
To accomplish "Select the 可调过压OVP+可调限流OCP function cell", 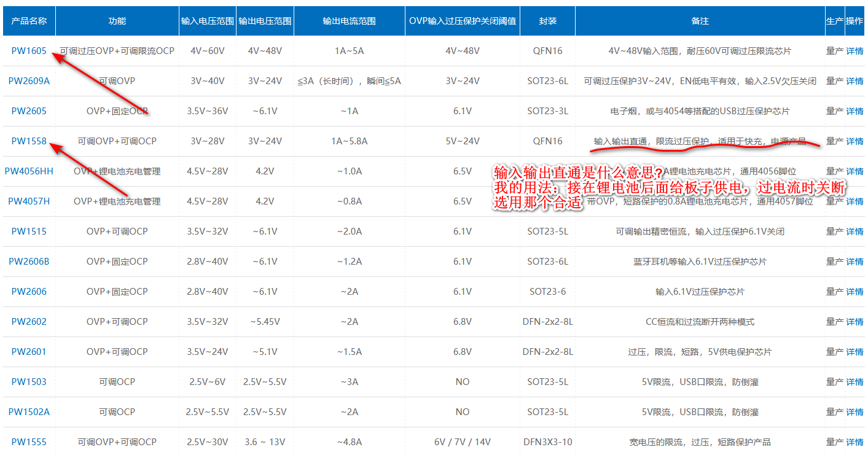I will click(x=117, y=51).
